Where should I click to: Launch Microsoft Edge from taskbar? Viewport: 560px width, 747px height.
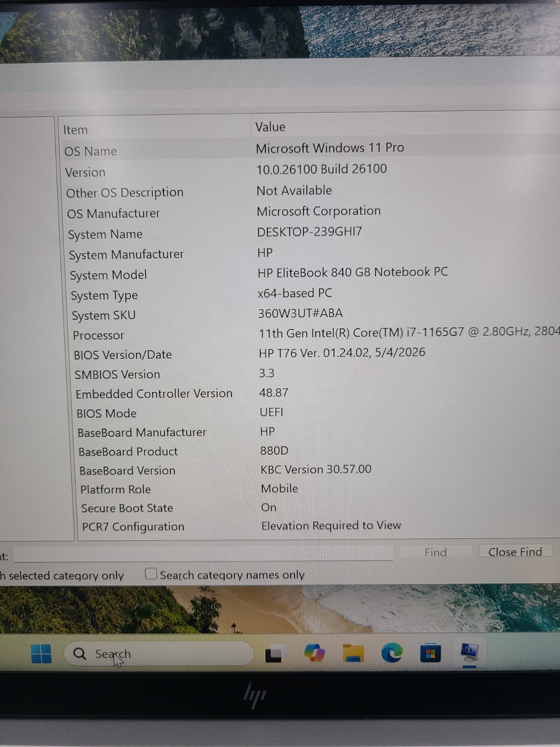coord(392,653)
